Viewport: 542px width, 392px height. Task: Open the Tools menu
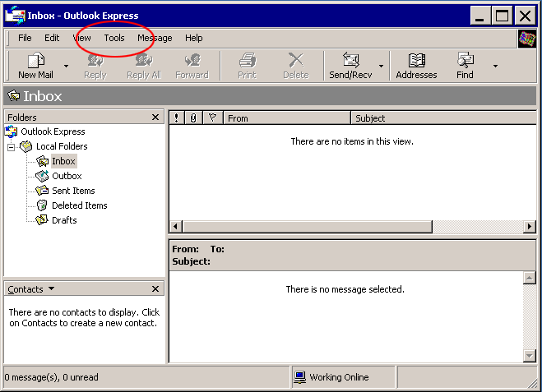tap(114, 38)
